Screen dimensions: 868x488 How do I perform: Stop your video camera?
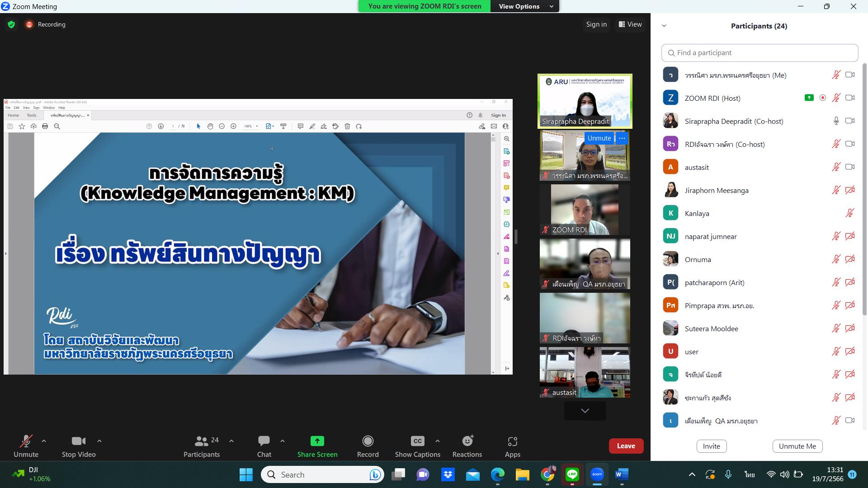coord(79,446)
